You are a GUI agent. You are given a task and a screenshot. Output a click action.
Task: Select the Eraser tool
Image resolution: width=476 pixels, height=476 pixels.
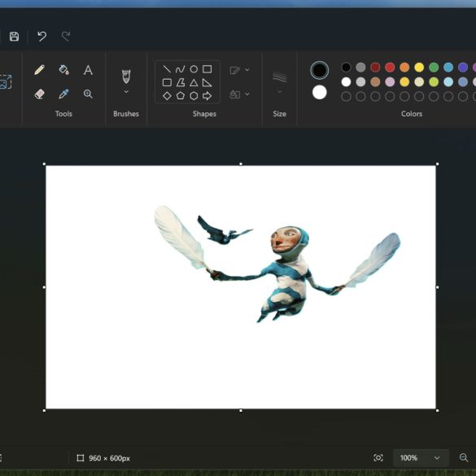40,94
